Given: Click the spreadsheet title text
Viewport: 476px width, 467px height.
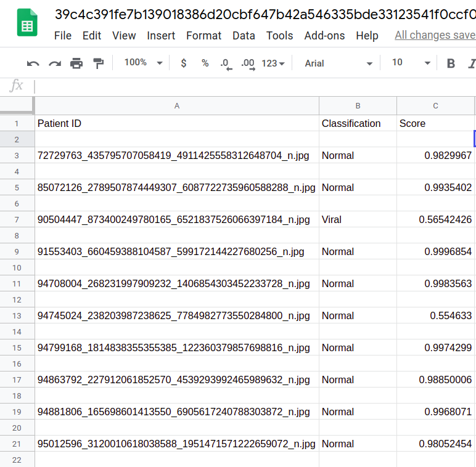Looking at the screenshot, I should click(265, 14).
